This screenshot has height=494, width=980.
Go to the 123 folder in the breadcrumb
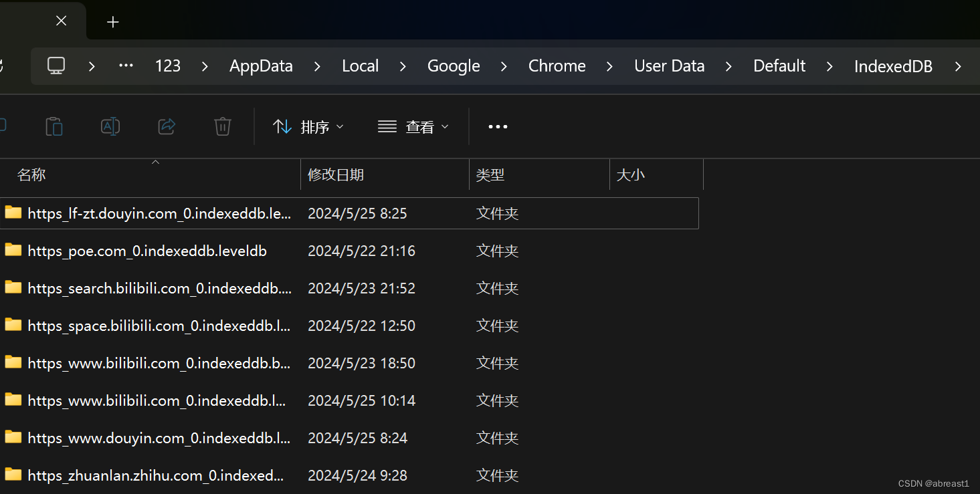click(x=168, y=66)
